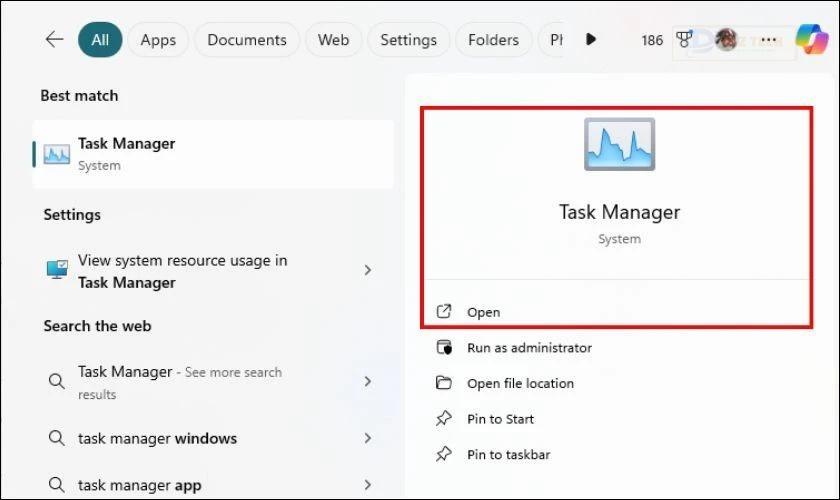
Task: Click the large Task Manager preview icon
Action: 619,144
